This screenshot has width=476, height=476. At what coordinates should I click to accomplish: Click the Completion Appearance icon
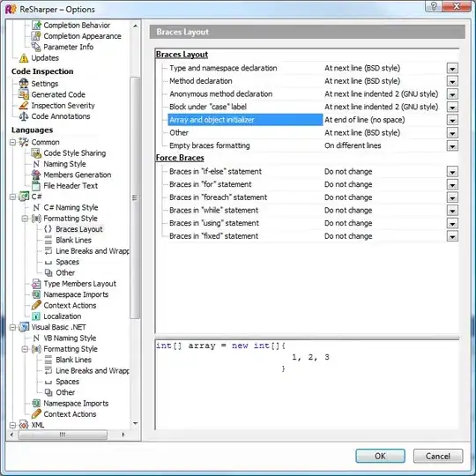tap(36, 36)
